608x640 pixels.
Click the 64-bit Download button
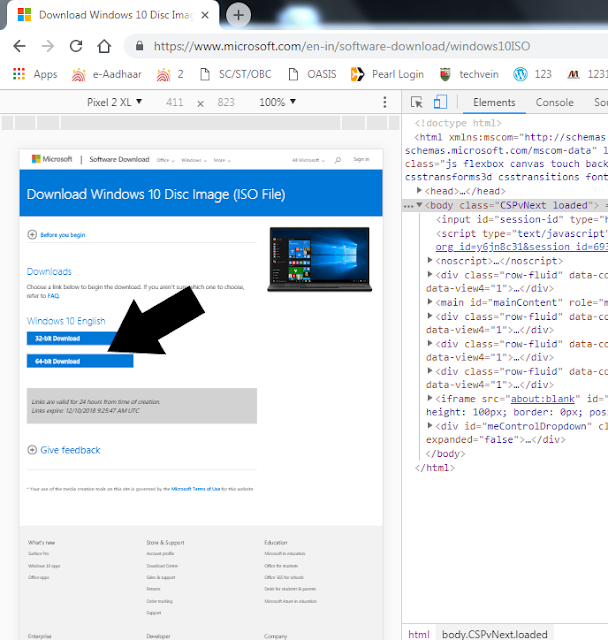point(80,361)
